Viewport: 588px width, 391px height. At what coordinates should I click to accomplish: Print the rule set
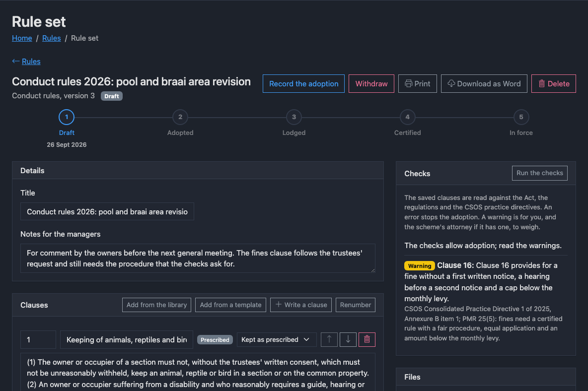click(417, 83)
